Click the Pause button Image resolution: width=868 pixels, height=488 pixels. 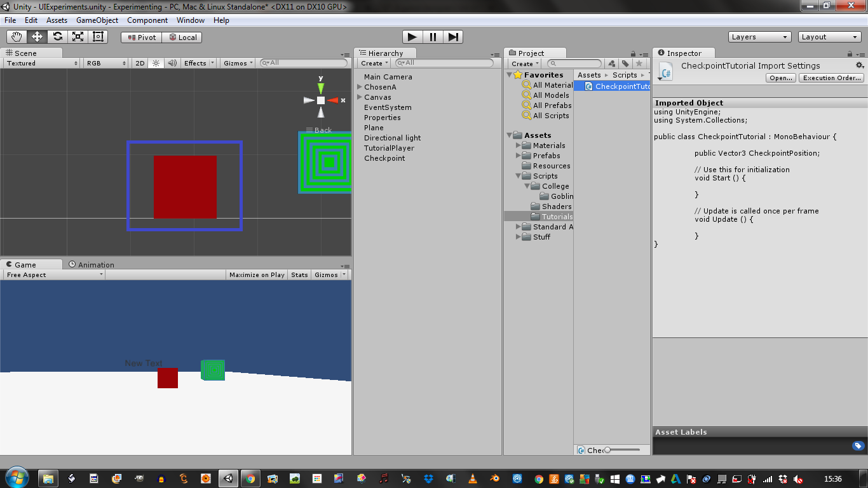pos(433,37)
